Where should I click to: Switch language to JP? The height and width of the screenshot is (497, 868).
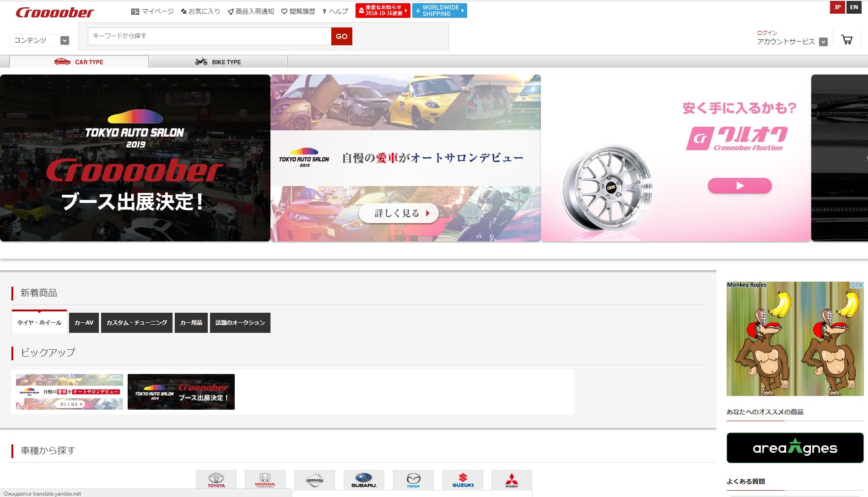tap(837, 7)
